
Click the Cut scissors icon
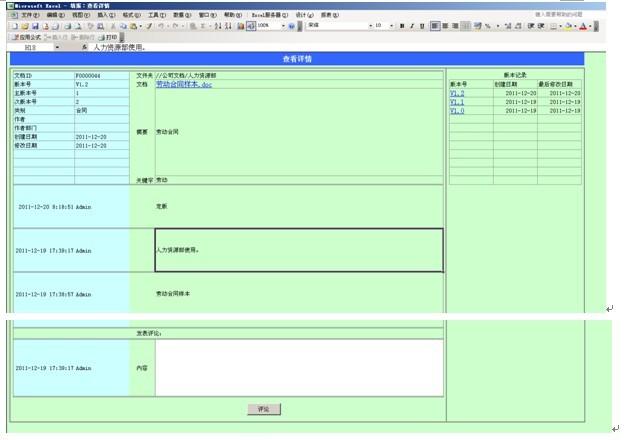113,26
